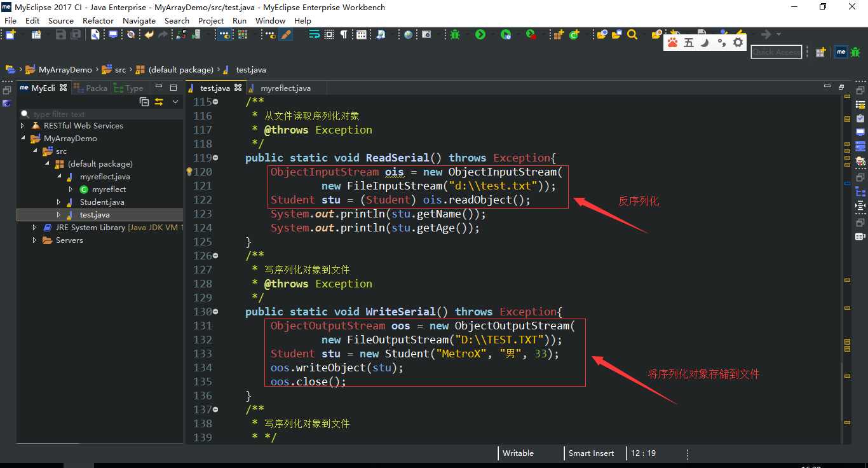Open the Refactor menu
Image resolution: width=868 pixels, height=468 pixels.
[x=98, y=20]
